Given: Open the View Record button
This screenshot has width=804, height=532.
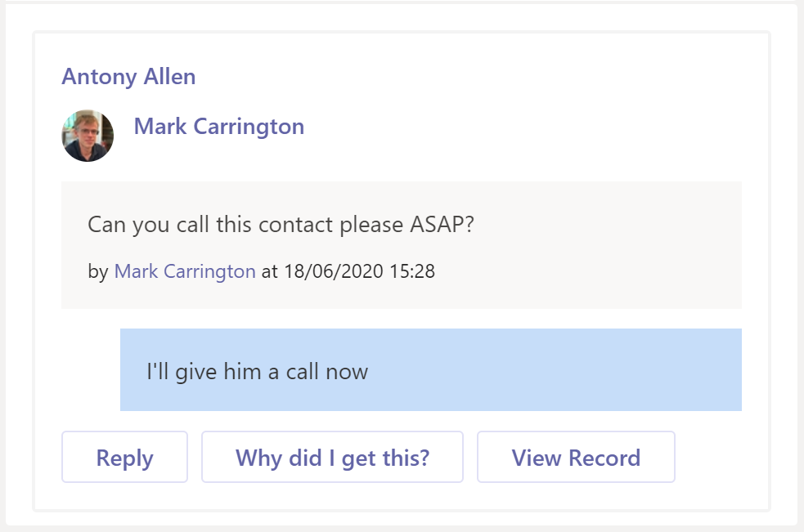Looking at the screenshot, I should (x=576, y=458).
